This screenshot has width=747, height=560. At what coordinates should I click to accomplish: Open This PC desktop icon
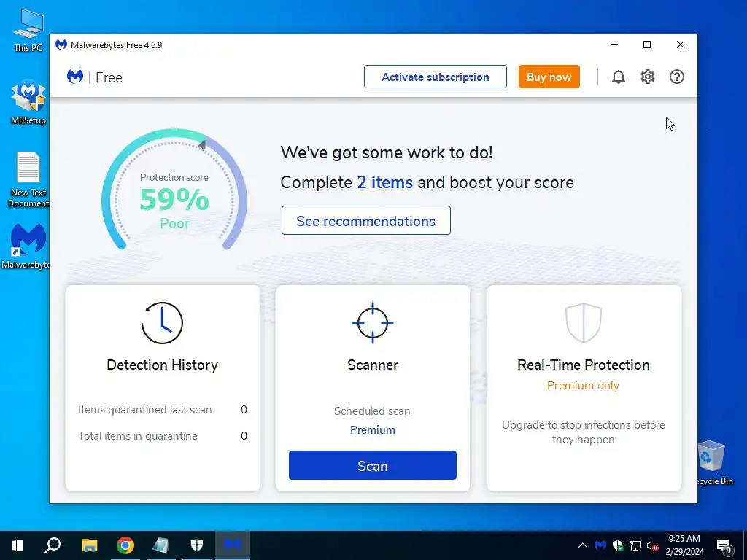[x=28, y=30]
